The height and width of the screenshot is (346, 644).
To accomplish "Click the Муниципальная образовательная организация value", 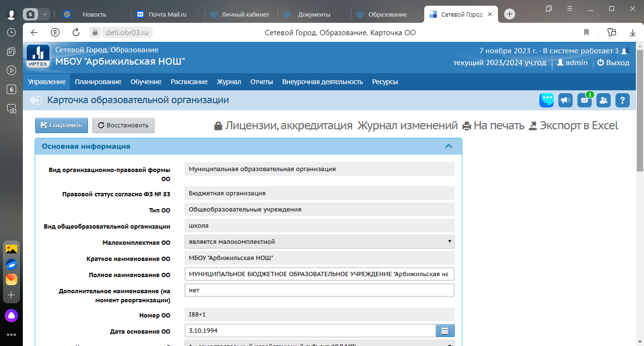I will tap(320, 169).
